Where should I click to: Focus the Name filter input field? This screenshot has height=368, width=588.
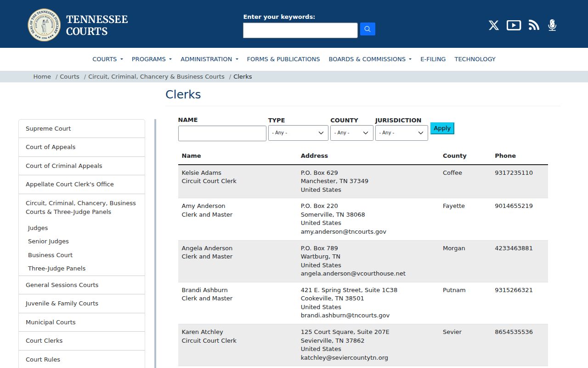(222, 133)
